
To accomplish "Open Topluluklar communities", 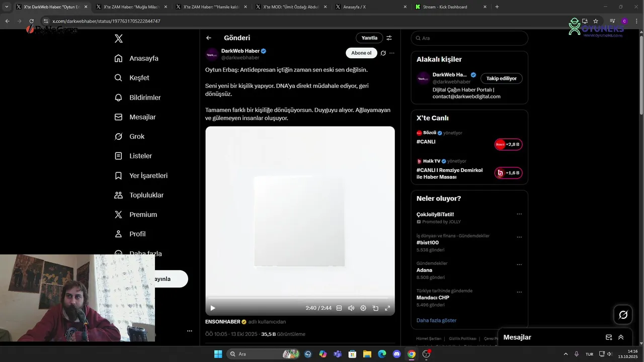I will [x=139, y=195].
